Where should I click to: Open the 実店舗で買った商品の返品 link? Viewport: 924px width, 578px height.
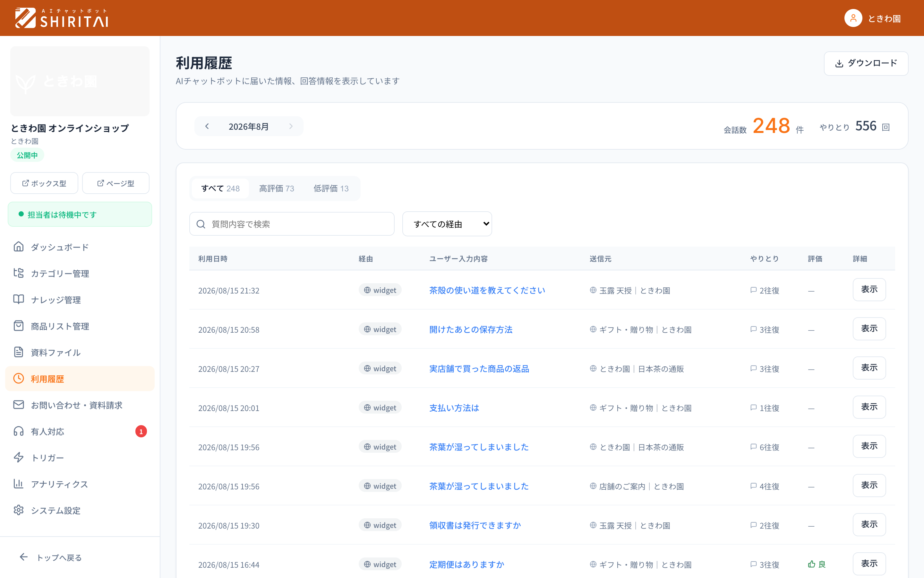479,369
